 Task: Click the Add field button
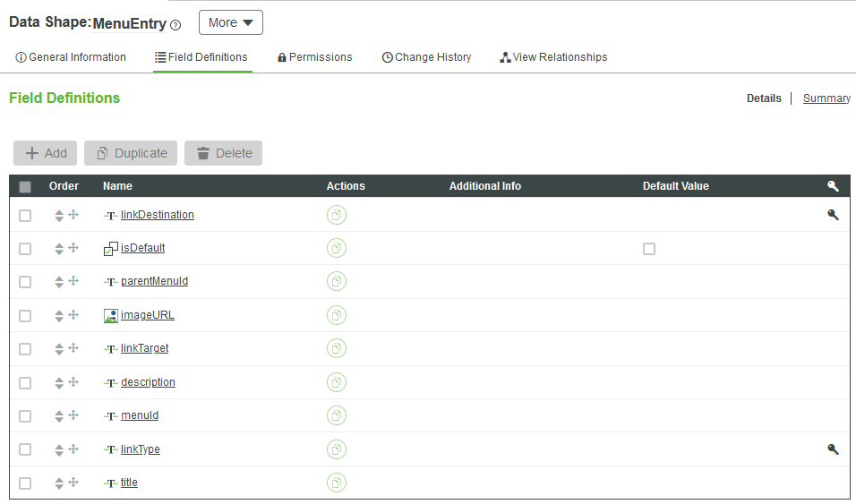pos(46,153)
